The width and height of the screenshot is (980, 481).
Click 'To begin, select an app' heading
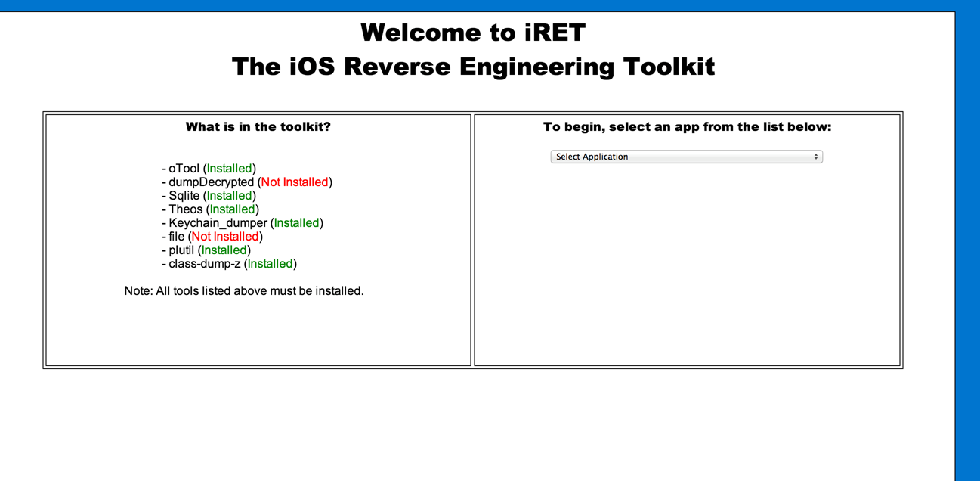tap(686, 127)
